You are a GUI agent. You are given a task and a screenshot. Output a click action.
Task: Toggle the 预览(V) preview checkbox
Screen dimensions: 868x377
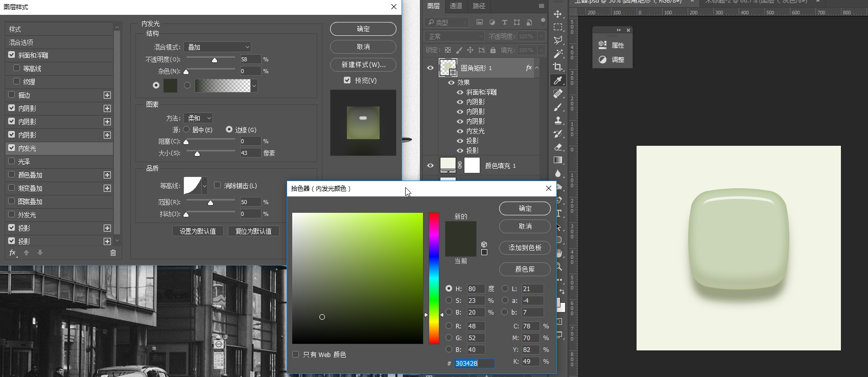pos(347,80)
